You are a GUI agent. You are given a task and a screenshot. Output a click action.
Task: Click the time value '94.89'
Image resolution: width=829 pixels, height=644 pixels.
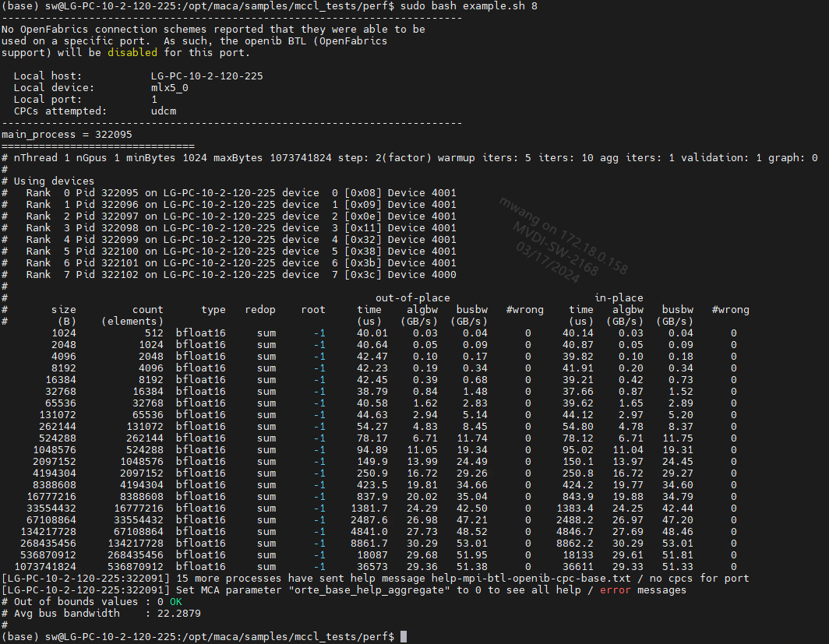pyautogui.click(x=372, y=450)
